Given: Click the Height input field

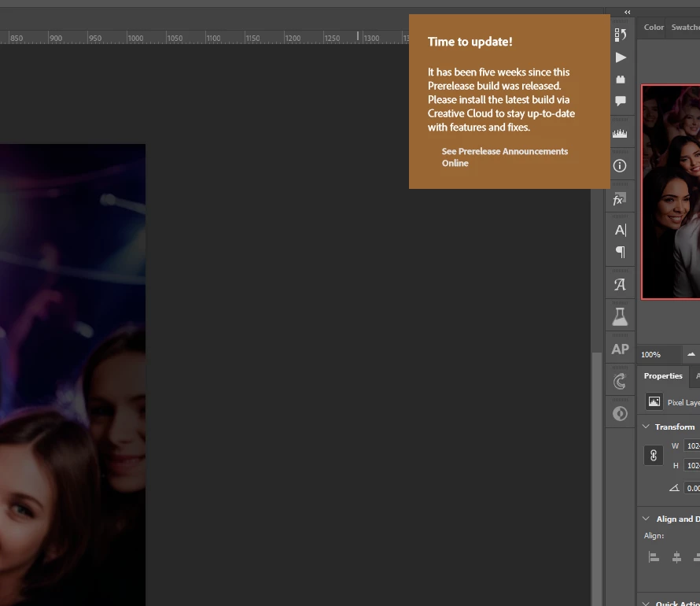Looking at the screenshot, I should (x=692, y=465).
